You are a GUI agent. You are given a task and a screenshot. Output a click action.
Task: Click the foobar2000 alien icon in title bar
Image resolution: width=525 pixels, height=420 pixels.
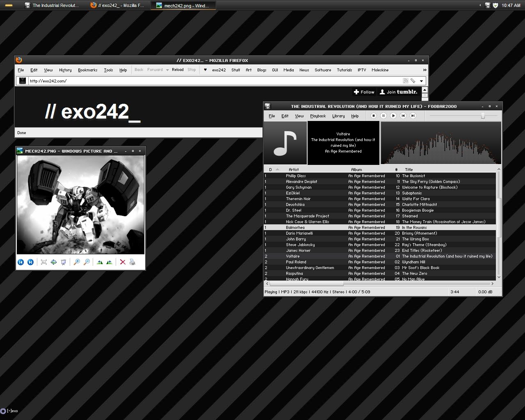267,106
